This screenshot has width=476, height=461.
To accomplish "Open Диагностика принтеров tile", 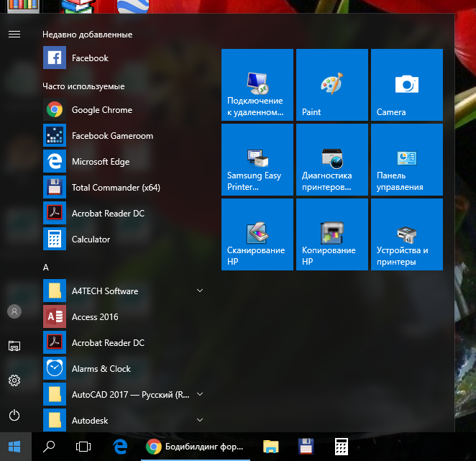I will [x=331, y=160].
